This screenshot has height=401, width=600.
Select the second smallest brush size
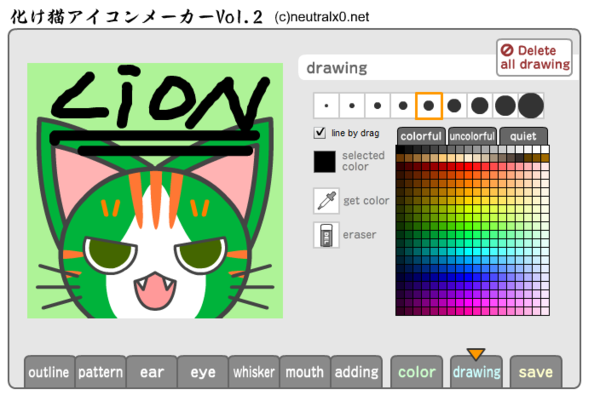tap(352, 106)
